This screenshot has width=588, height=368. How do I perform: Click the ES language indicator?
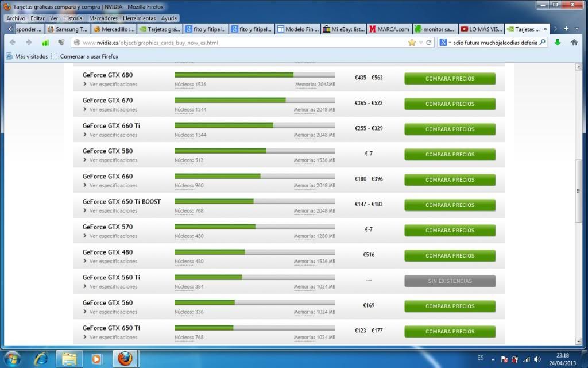(x=481, y=358)
